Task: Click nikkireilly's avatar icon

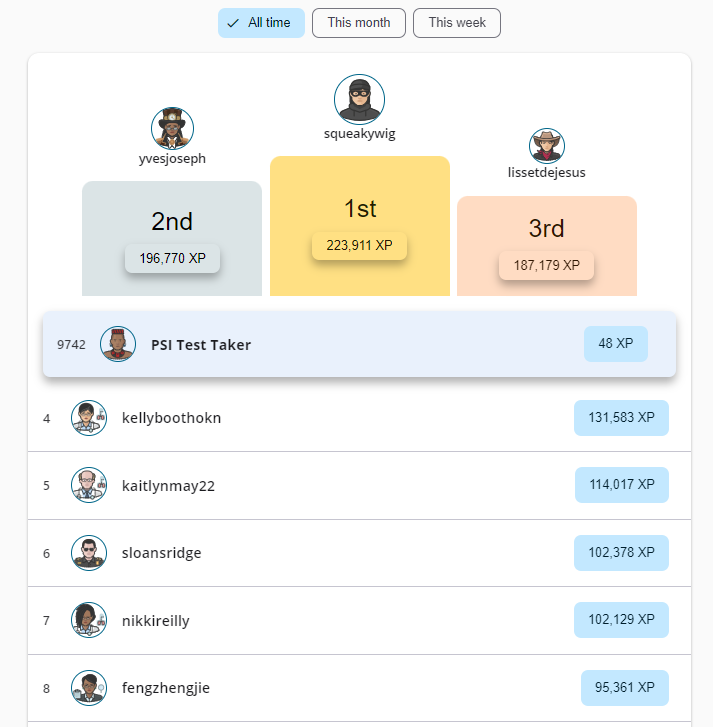Action: coord(89,620)
